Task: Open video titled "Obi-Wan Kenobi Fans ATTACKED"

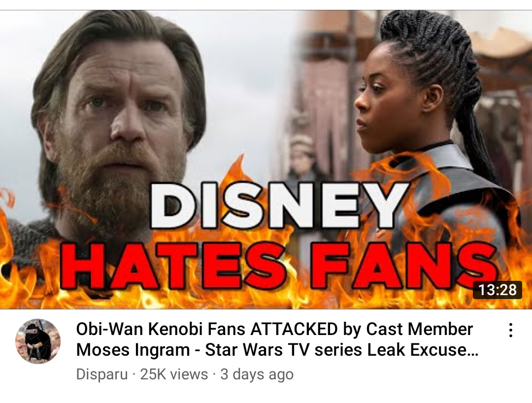Action: (277, 339)
